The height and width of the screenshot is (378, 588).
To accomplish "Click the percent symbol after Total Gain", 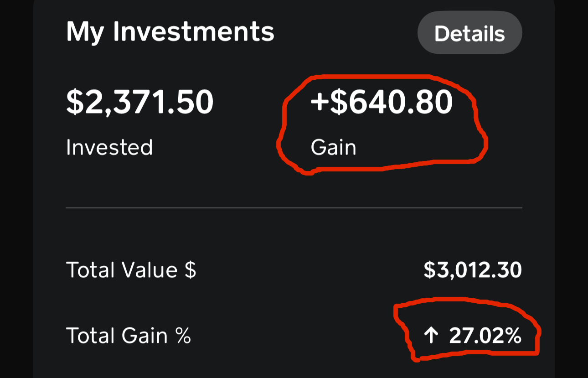I will point(183,336).
